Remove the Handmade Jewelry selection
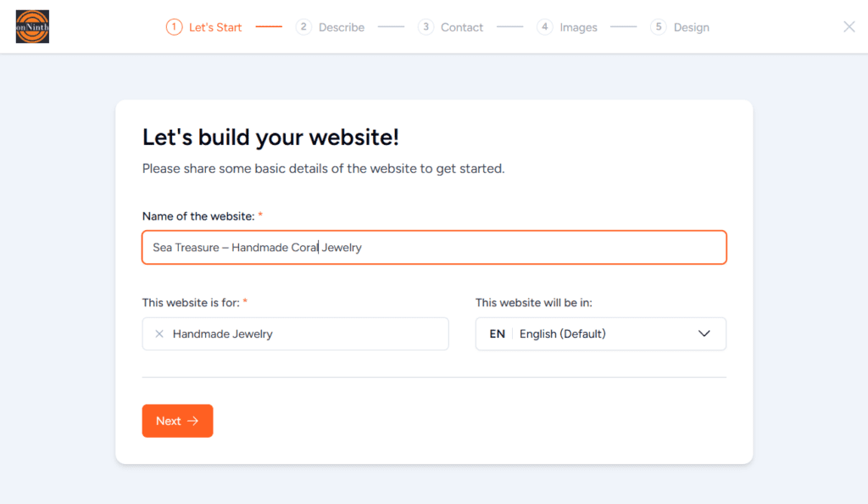Image resolution: width=868 pixels, height=504 pixels. click(x=159, y=334)
